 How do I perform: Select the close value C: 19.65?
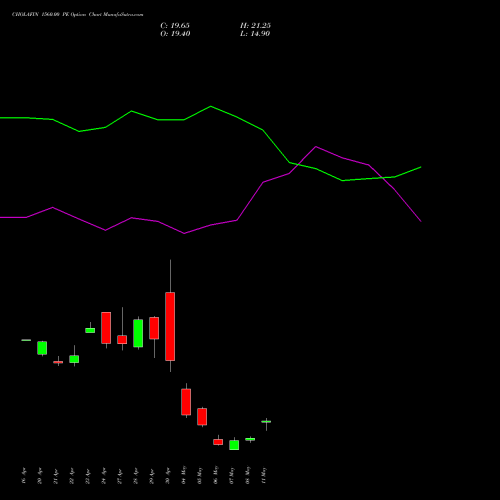(x=175, y=26)
